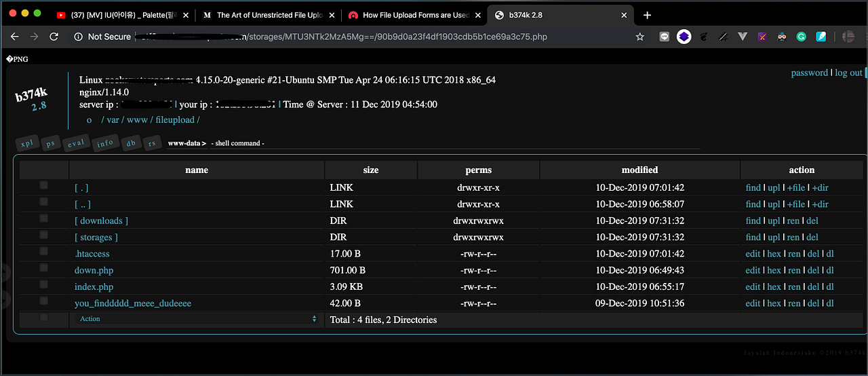Click the Vue devtools extension icon

(743, 37)
